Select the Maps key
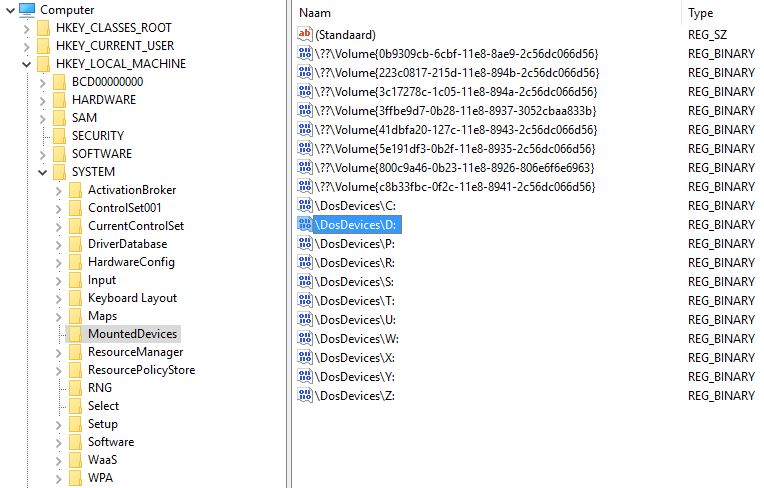Image resolution: width=764 pixels, height=488 pixels. pos(102,316)
